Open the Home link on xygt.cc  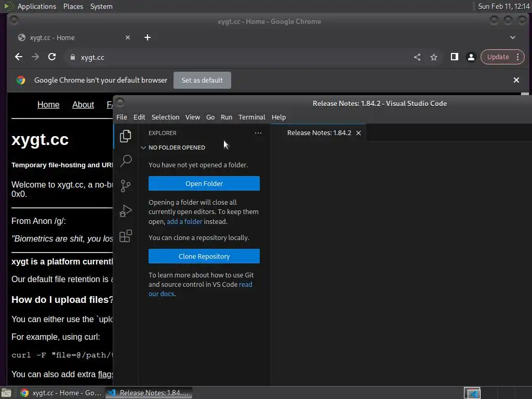48,105
